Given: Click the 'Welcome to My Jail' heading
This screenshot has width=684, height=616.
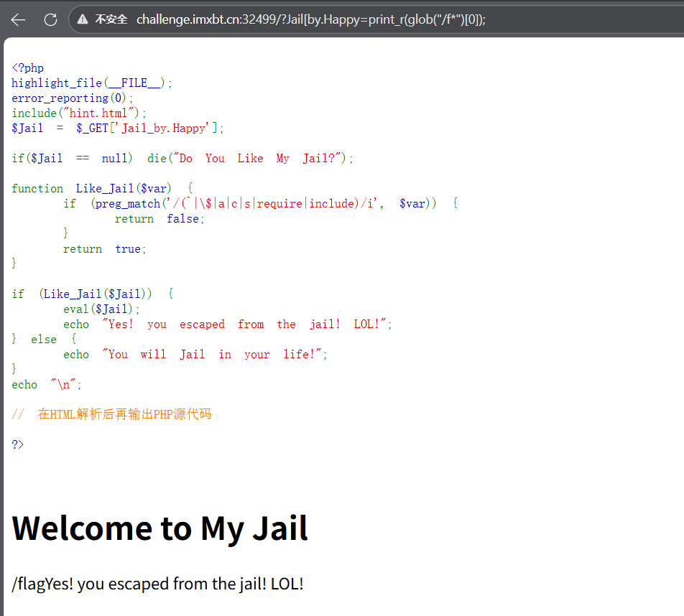Looking at the screenshot, I should tap(160, 528).
